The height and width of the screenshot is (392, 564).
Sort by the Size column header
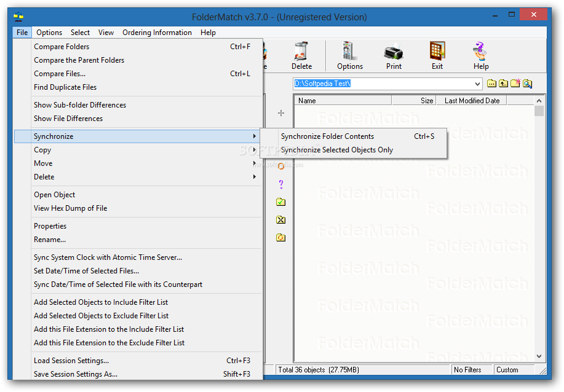coord(414,101)
